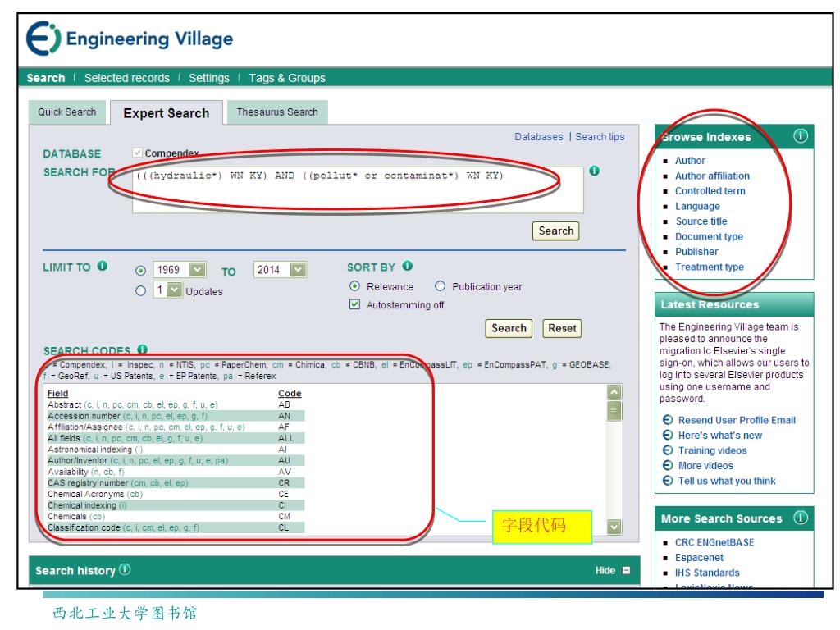Click the Hide link in Search history
The image size is (840, 630).
605,571
